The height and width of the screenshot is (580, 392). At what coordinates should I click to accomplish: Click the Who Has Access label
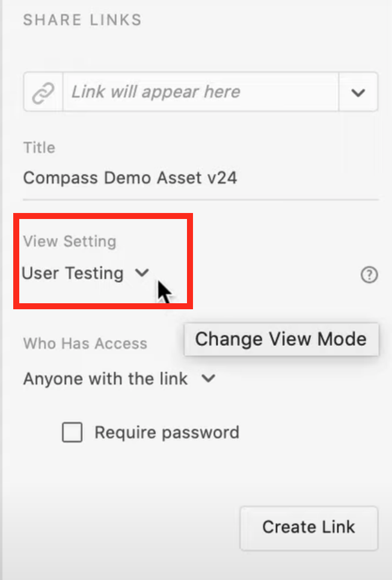[x=85, y=344]
